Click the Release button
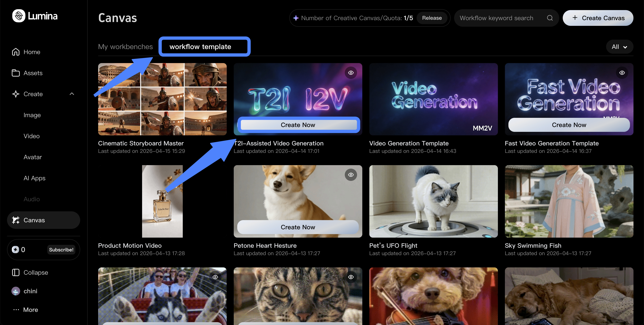Viewport: 644px width, 325px height. point(432,18)
